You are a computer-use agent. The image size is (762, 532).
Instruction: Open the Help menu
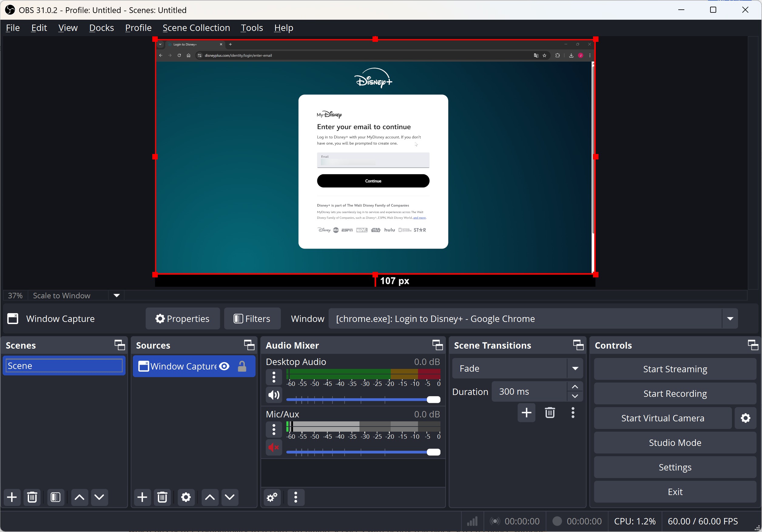[x=283, y=28]
